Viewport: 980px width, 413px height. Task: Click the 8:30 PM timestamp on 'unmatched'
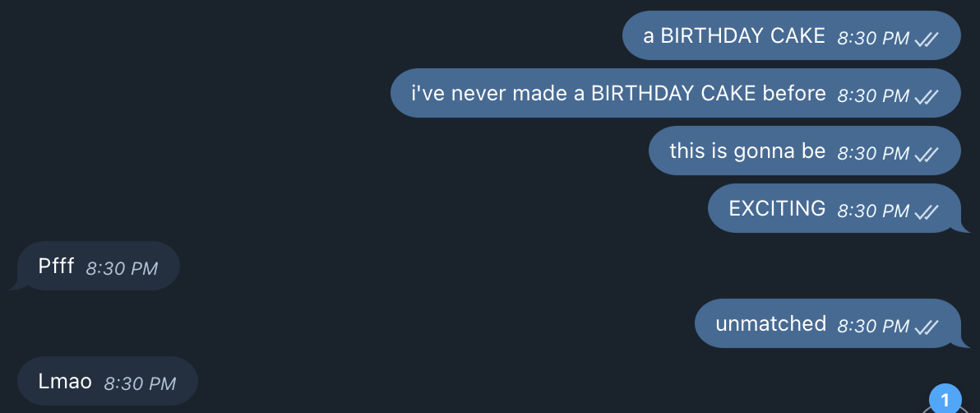click(x=873, y=326)
